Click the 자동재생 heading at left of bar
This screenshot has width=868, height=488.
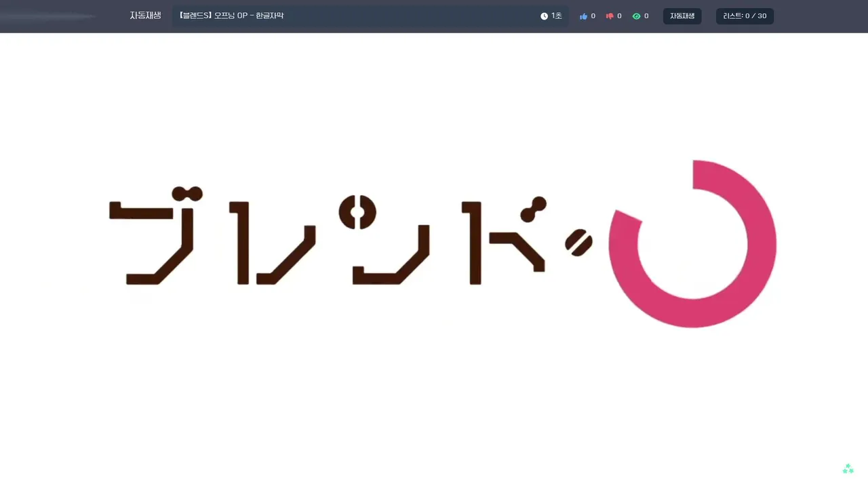[145, 16]
